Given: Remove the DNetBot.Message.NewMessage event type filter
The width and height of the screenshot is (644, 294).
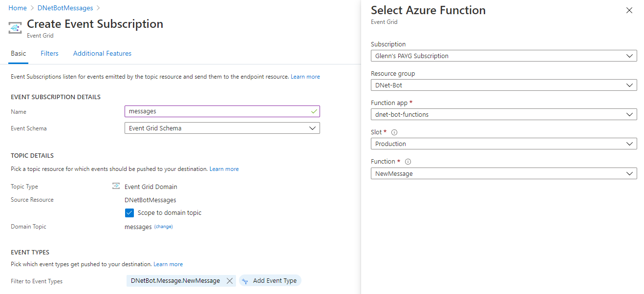Looking at the screenshot, I should click(x=230, y=281).
